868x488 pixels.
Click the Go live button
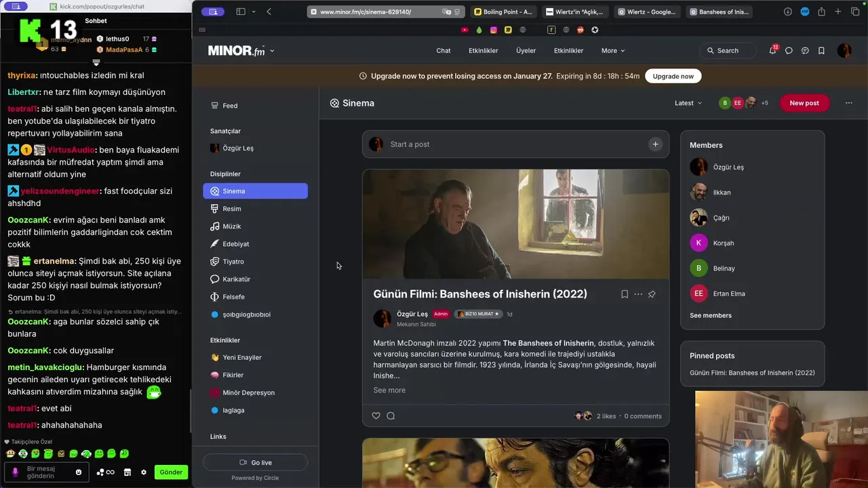[x=255, y=462]
